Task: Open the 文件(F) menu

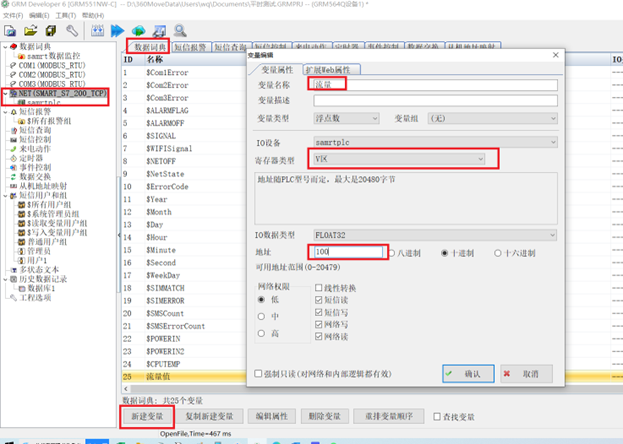Action: pos(13,16)
